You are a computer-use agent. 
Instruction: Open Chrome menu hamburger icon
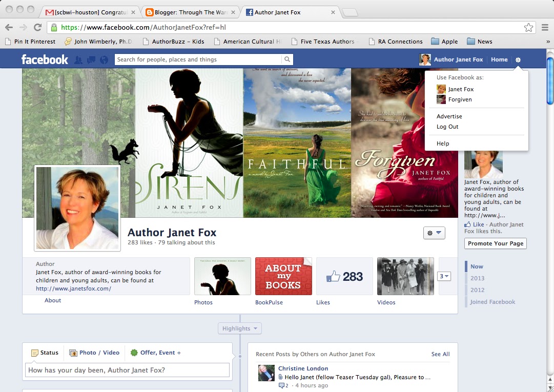(545, 27)
